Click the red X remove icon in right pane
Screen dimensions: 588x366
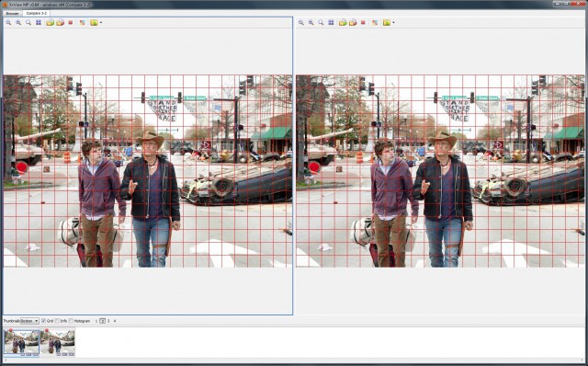coord(363,22)
